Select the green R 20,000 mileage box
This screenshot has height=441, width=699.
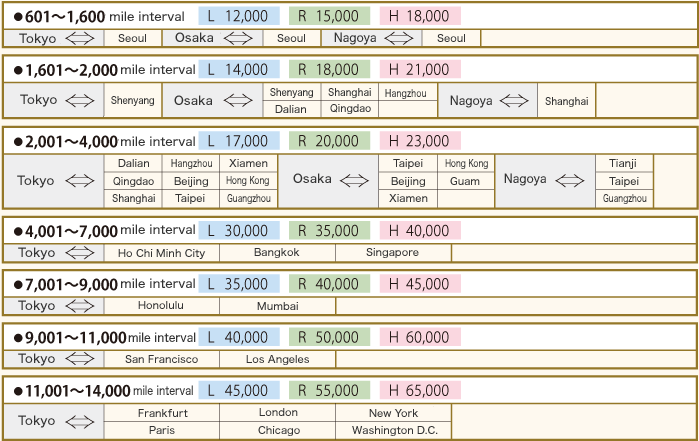[x=329, y=141]
